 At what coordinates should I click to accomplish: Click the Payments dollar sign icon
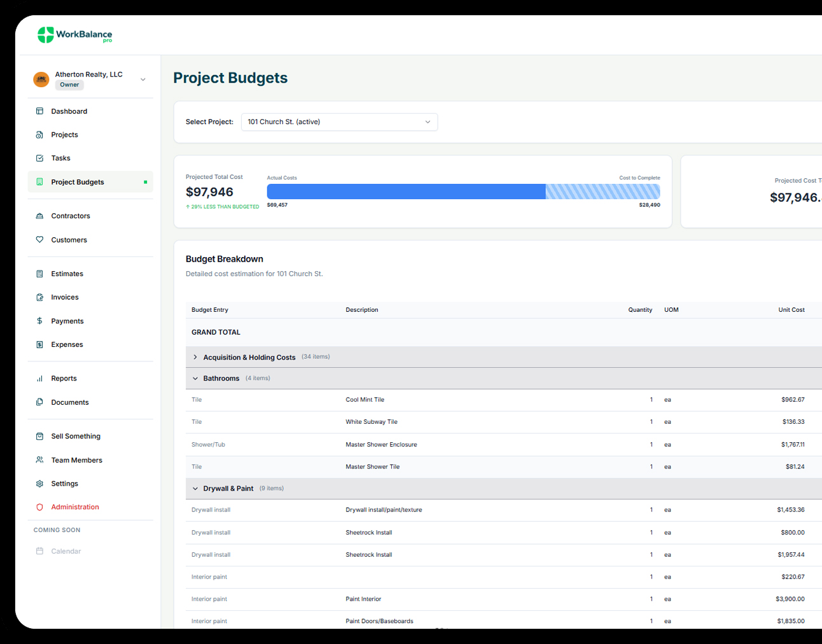click(x=39, y=321)
